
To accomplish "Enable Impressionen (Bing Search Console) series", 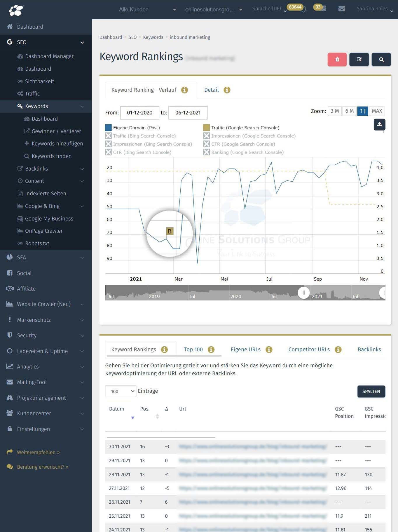I will click(x=149, y=144).
